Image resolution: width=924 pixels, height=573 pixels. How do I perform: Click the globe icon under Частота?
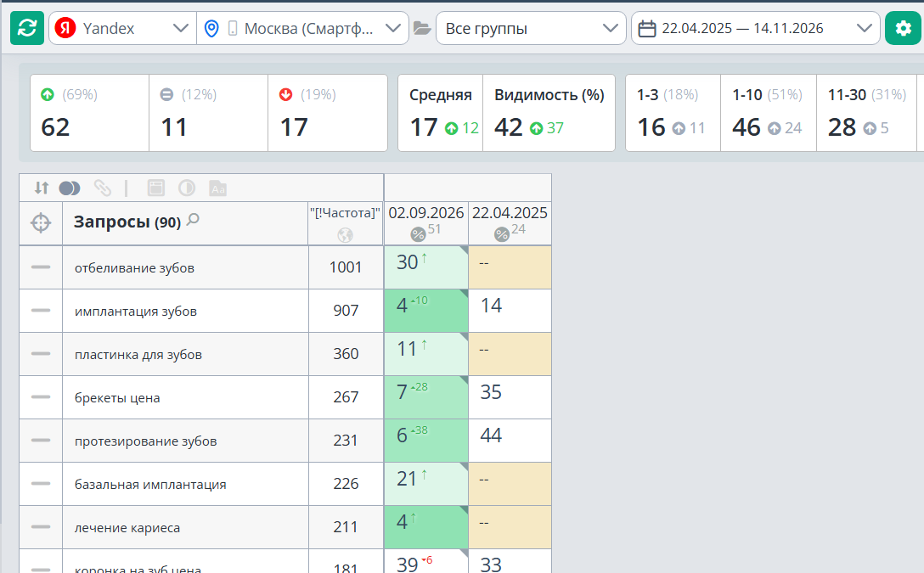346,235
